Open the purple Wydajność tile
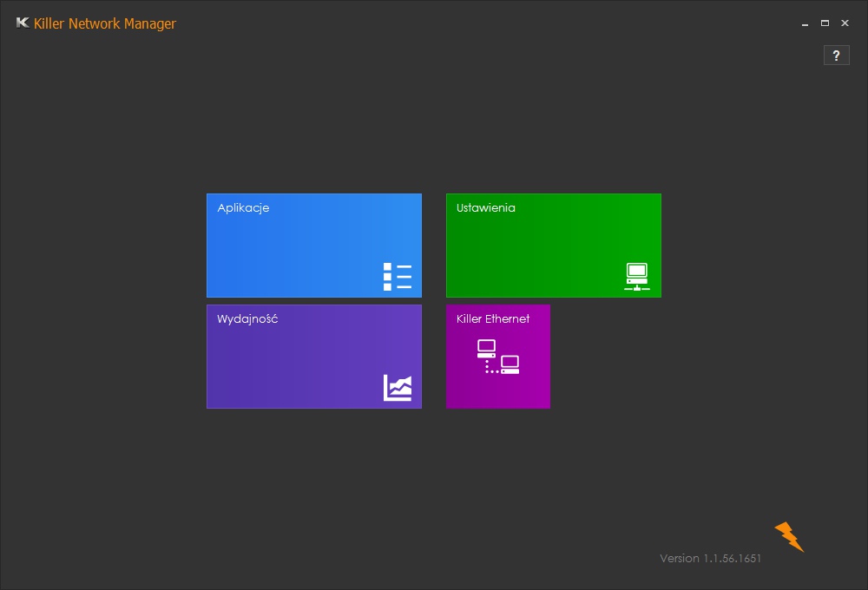 (x=313, y=357)
